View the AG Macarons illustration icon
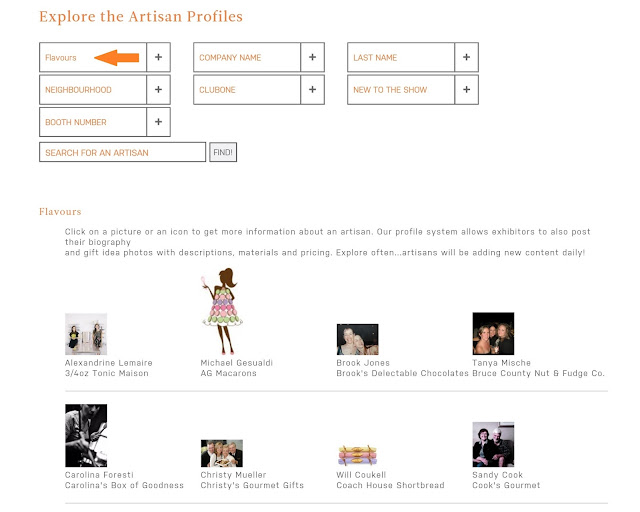 click(x=222, y=311)
